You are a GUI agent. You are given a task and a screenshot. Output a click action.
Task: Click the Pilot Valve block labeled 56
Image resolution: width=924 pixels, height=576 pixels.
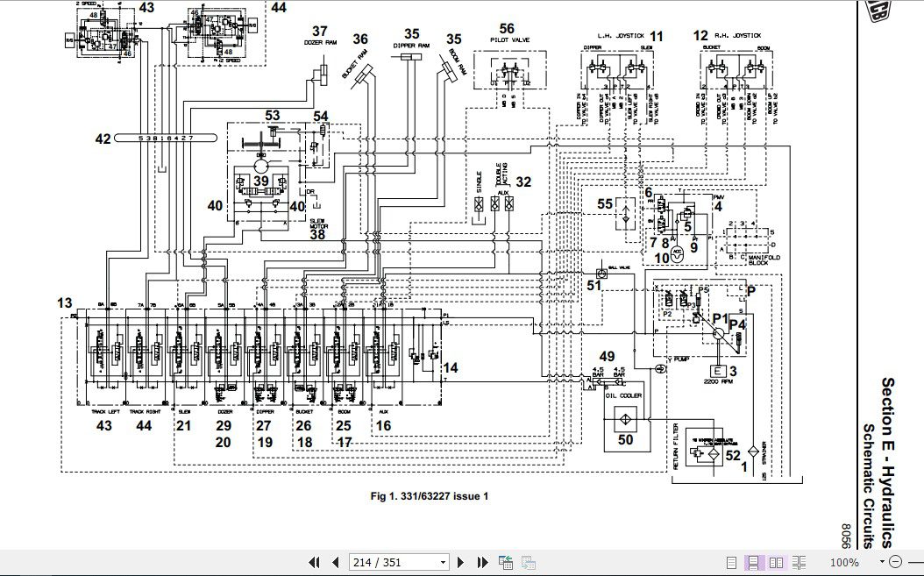point(507,68)
